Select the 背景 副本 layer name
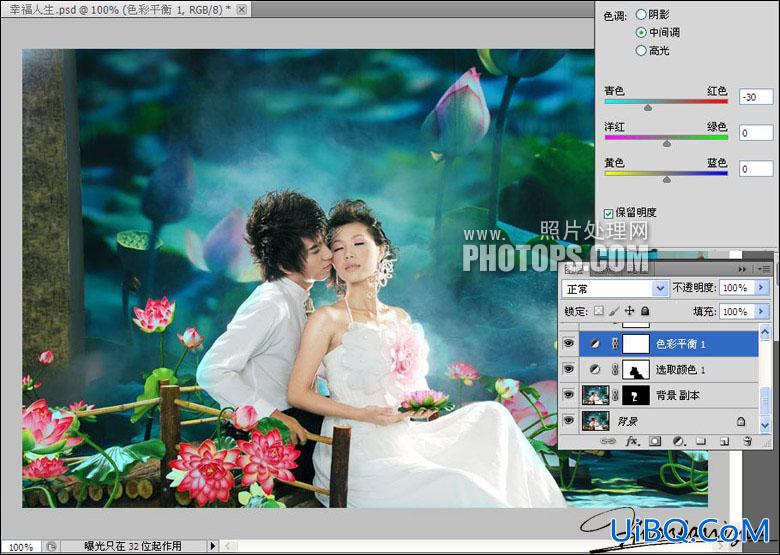 [678, 396]
